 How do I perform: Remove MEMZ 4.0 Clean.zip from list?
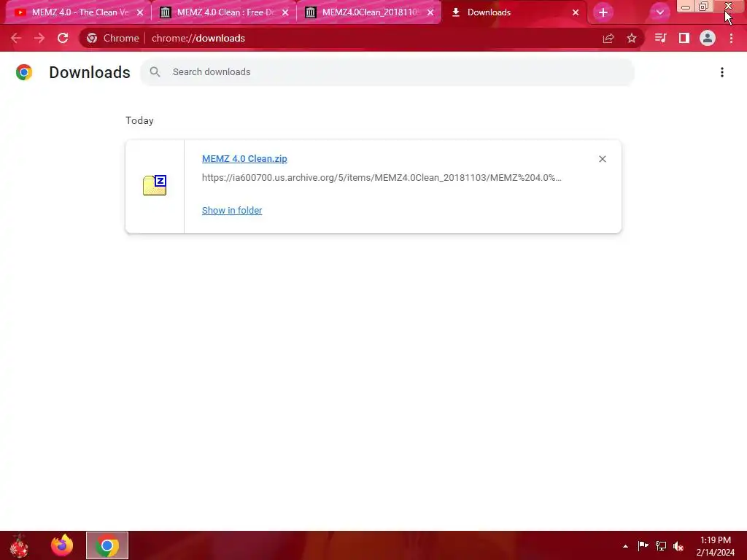(603, 159)
